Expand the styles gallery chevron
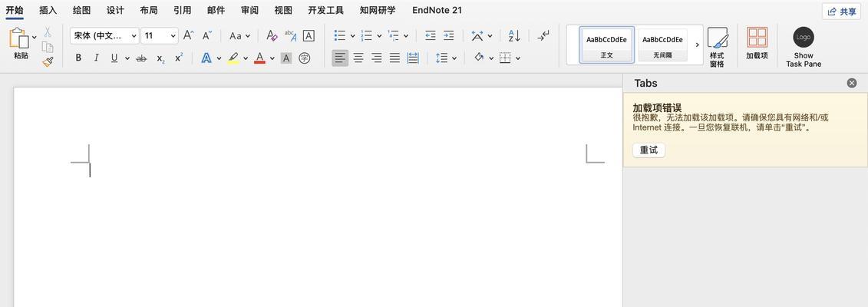 point(697,45)
